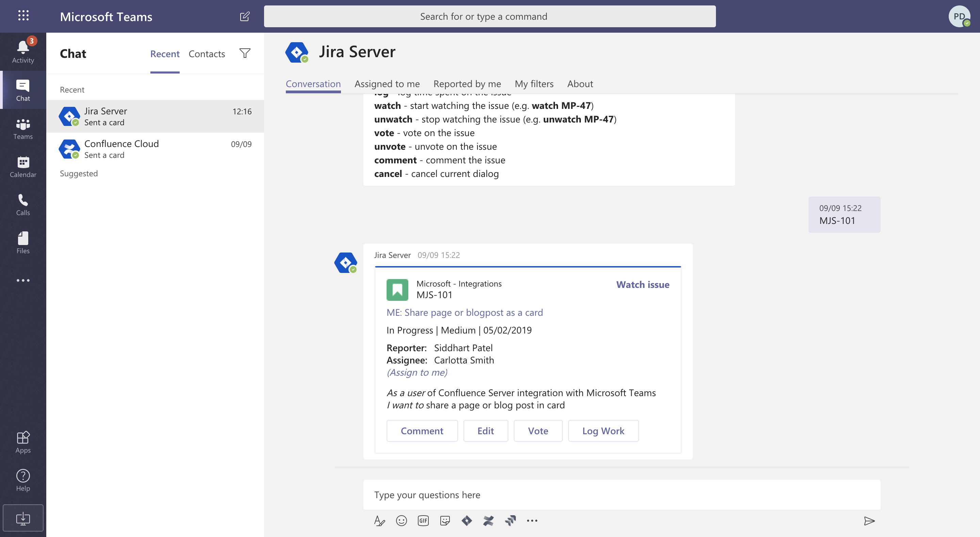
Task: Click the Comment button on issue card
Action: [x=422, y=431]
